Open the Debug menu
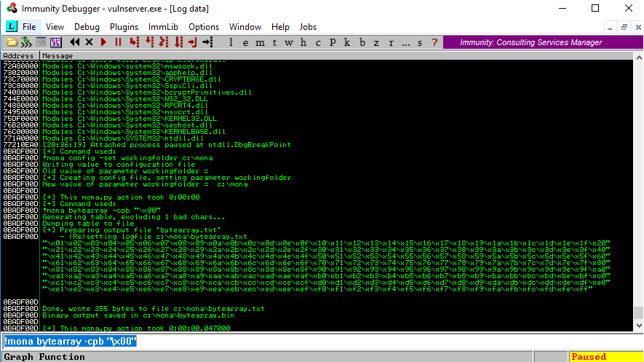 pos(87,27)
